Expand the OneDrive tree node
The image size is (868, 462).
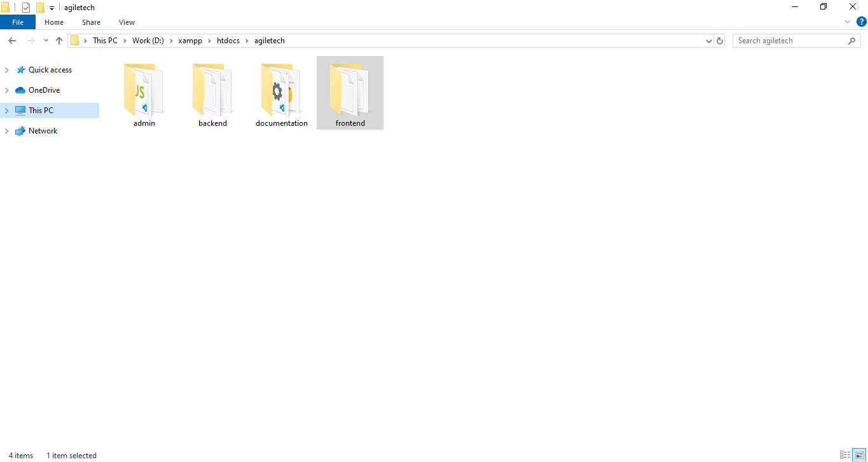[x=7, y=90]
